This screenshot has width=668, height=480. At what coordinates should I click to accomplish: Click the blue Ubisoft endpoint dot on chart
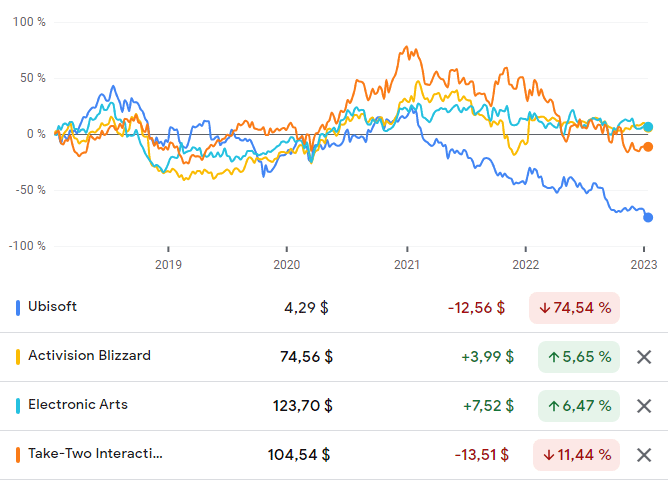(648, 217)
